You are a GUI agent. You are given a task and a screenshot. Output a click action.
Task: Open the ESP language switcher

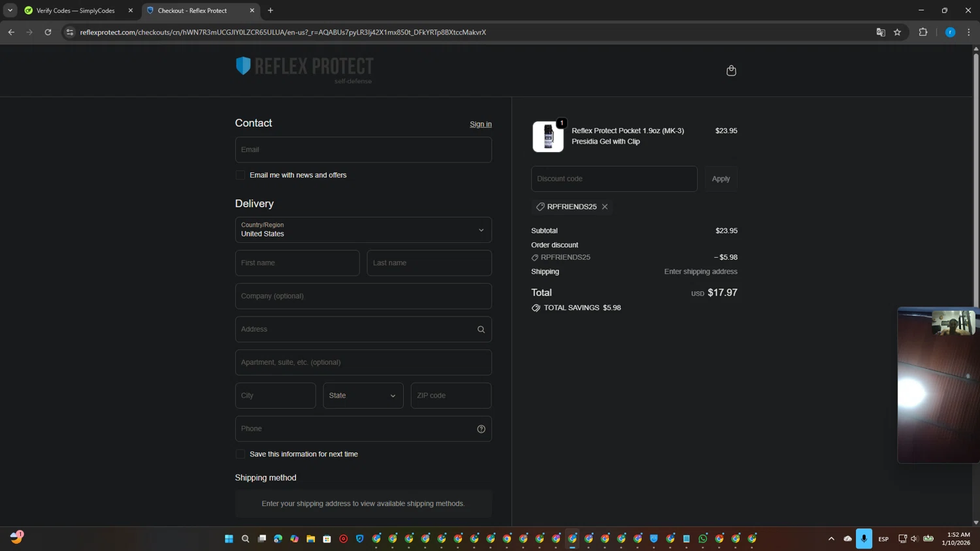(883, 539)
